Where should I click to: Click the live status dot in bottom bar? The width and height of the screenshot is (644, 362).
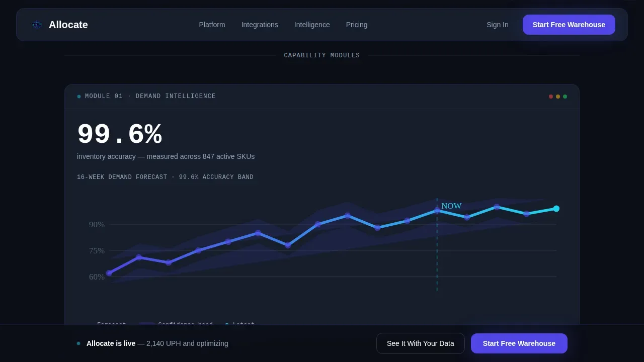tap(78, 343)
